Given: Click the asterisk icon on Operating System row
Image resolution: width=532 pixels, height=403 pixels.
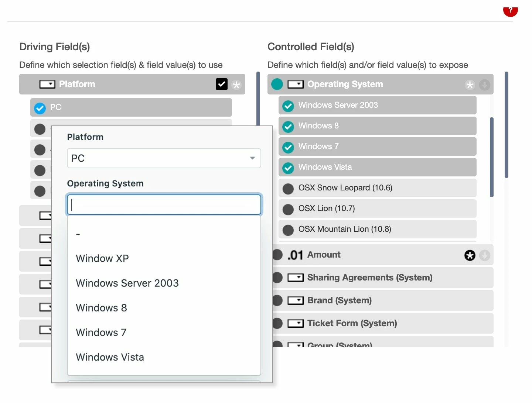Looking at the screenshot, I should coord(470,85).
